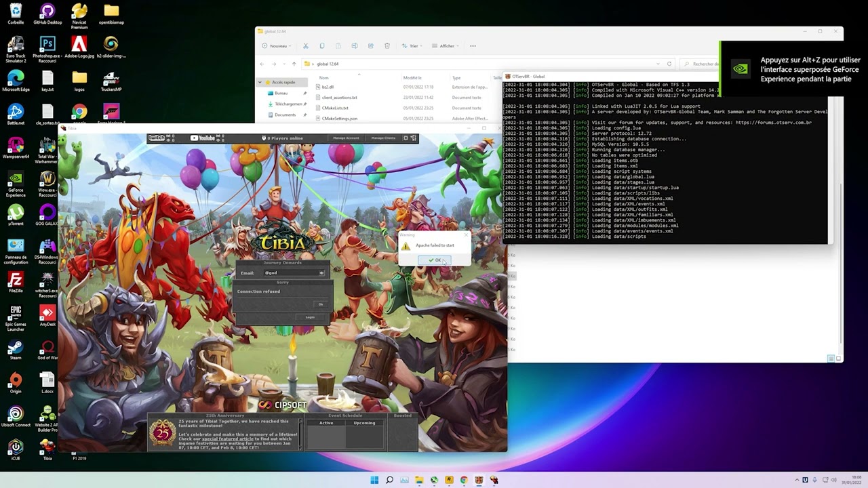
Task: Open the taskbar Search icon
Action: click(x=389, y=480)
